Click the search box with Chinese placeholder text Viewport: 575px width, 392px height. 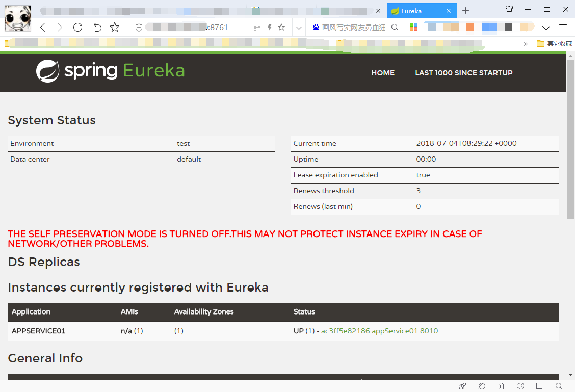coord(353,28)
